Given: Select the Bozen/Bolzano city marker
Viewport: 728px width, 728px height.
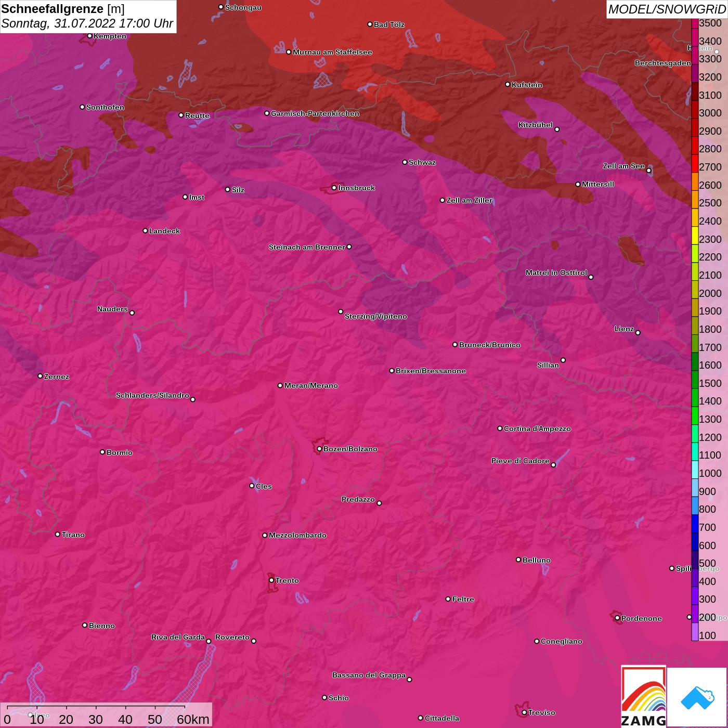Looking at the screenshot, I should (x=319, y=449).
